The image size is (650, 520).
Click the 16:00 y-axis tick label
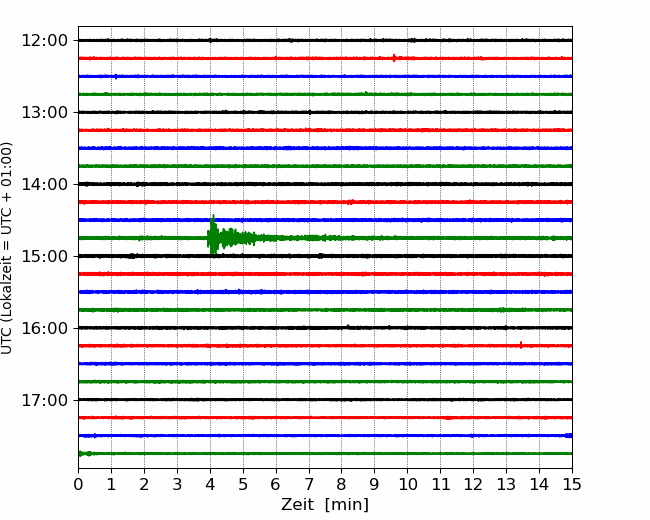pos(45,328)
